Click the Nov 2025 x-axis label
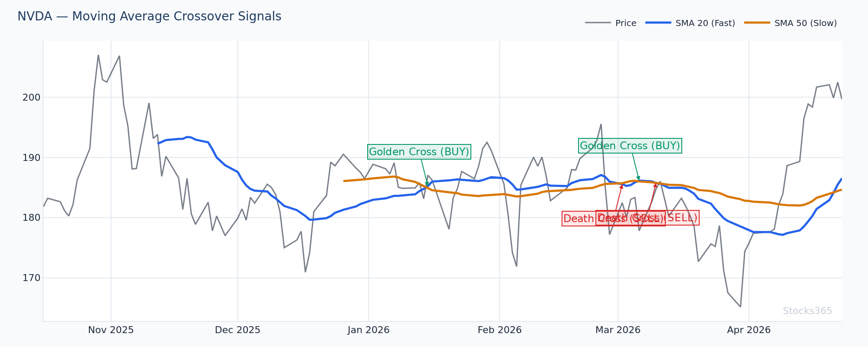This screenshot has height=347, width=868. 111,330
